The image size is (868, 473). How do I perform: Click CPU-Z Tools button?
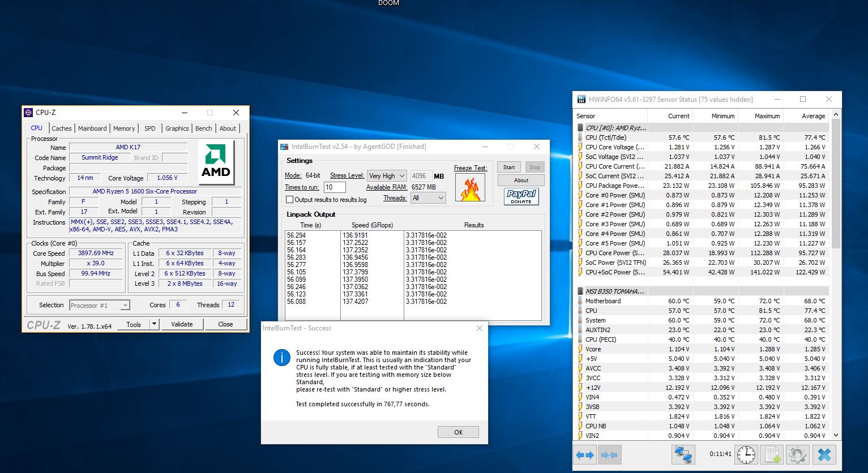coord(134,324)
